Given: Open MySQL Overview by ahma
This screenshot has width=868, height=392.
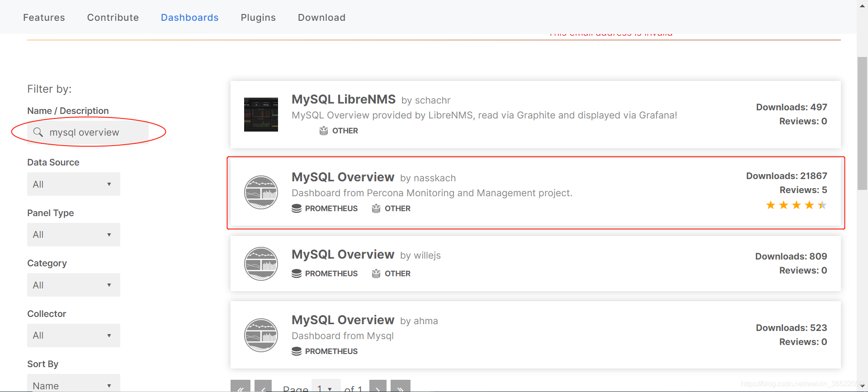Looking at the screenshot, I should 343,320.
